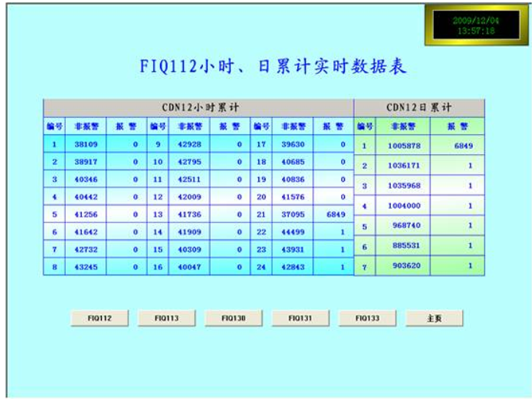The width and height of the screenshot is (532, 401).
Task: Click the CDN12小时累计 table header
Action: pyautogui.click(x=198, y=107)
